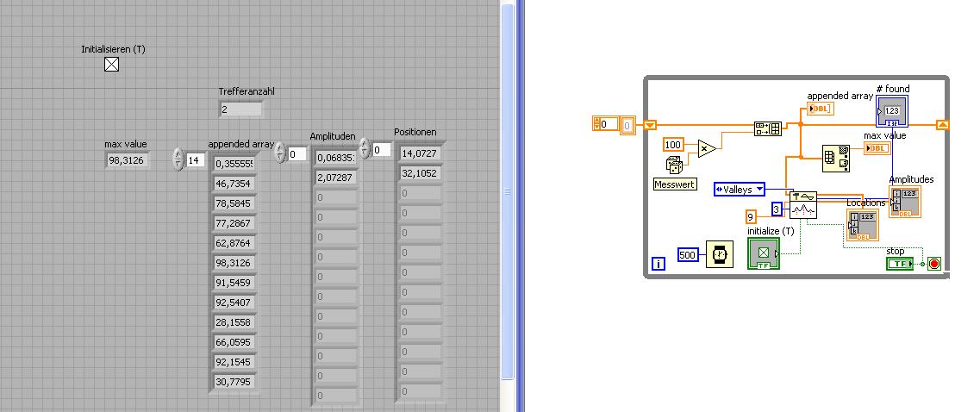This screenshot has width=980, height=412.
Task: Click the Messwert label
Action: [x=675, y=184]
